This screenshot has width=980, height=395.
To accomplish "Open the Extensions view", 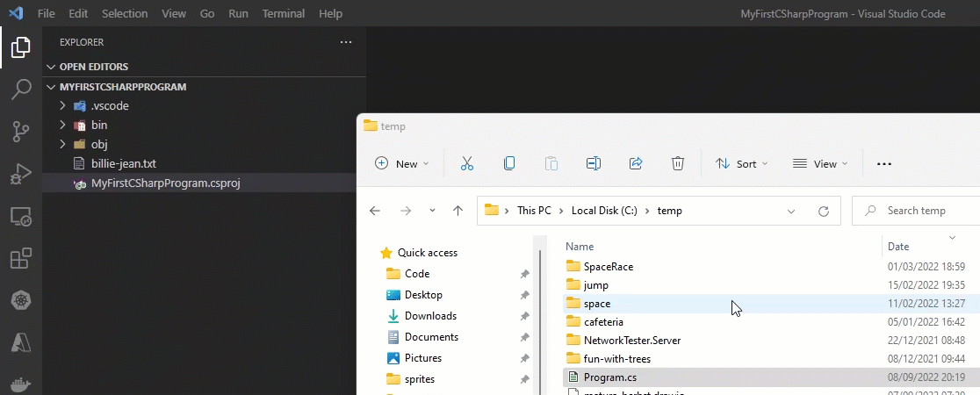I will [21, 259].
